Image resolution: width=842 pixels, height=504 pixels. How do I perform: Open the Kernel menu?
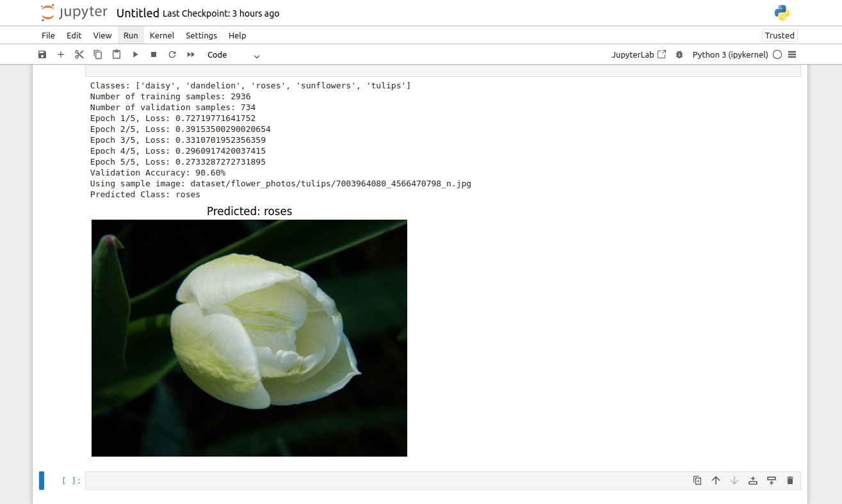162,35
